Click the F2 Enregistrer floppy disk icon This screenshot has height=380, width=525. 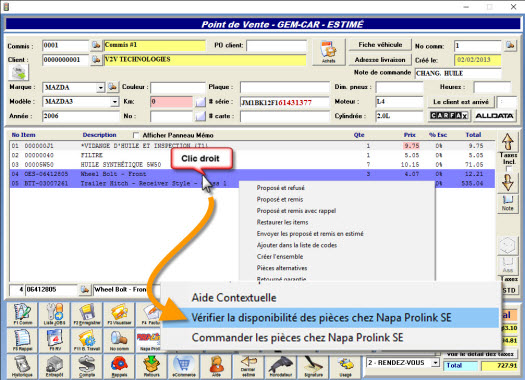(87, 314)
